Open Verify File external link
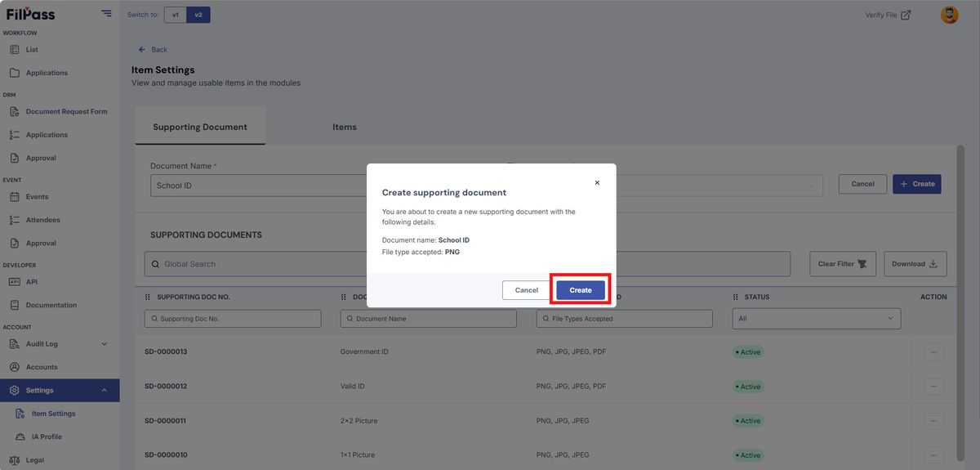Image resolution: width=980 pixels, height=470 pixels. click(888, 15)
